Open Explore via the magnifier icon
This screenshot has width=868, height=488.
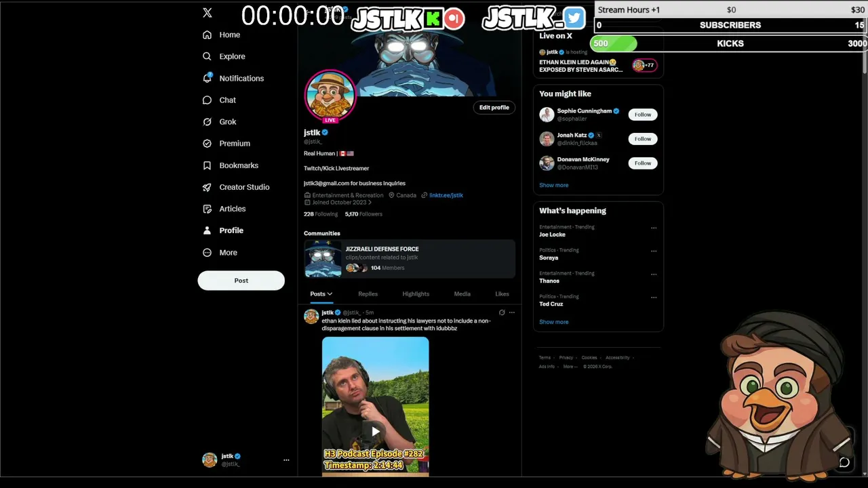point(208,56)
